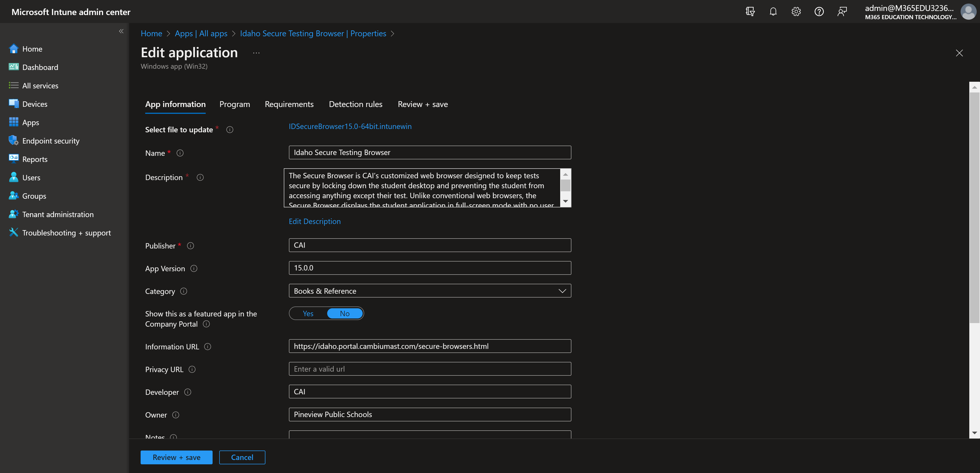This screenshot has width=980, height=473.
Task: Show info tooltip for Description
Action: coord(200,178)
